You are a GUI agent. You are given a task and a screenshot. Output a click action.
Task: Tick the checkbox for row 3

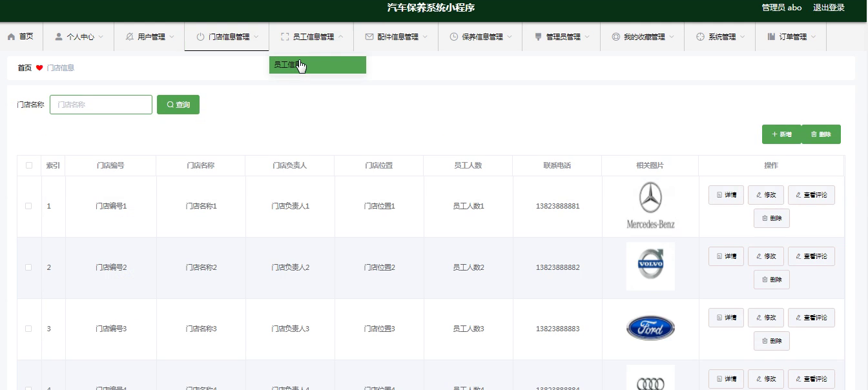click(x=28, y=329)
